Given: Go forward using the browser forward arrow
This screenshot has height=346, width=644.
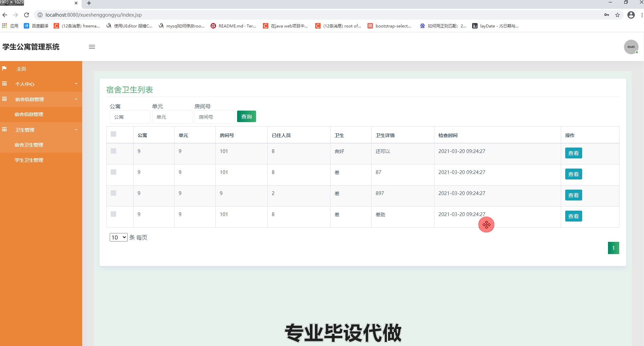Looking at the screenshot, I should [x=16, y=15].
